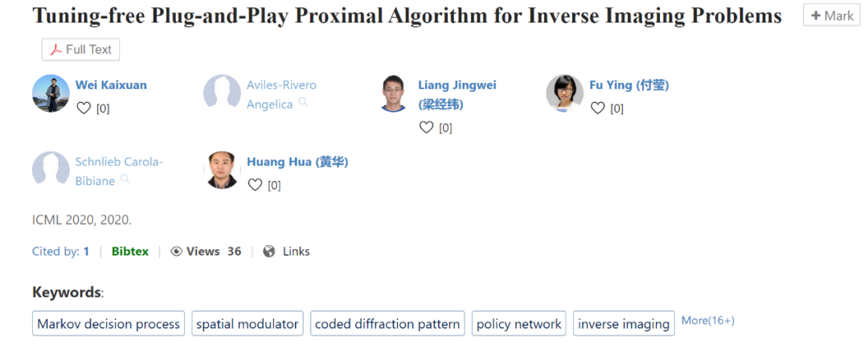The image size is (868, 352).
Task: Select the Markov decision process keyword tag
Action: pyautogui.click(x=108, y=324)
